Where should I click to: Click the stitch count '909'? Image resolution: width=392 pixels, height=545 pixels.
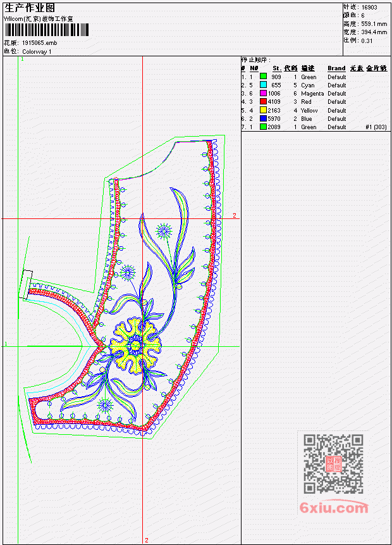pyautogui.click(x=276, y=77)
